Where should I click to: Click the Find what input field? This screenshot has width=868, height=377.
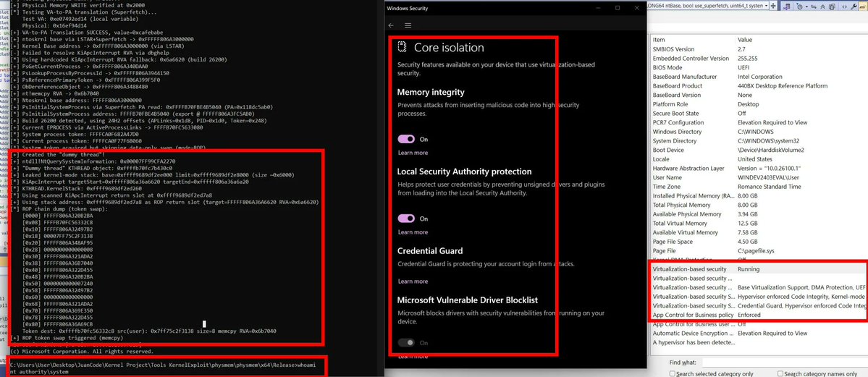785,362
